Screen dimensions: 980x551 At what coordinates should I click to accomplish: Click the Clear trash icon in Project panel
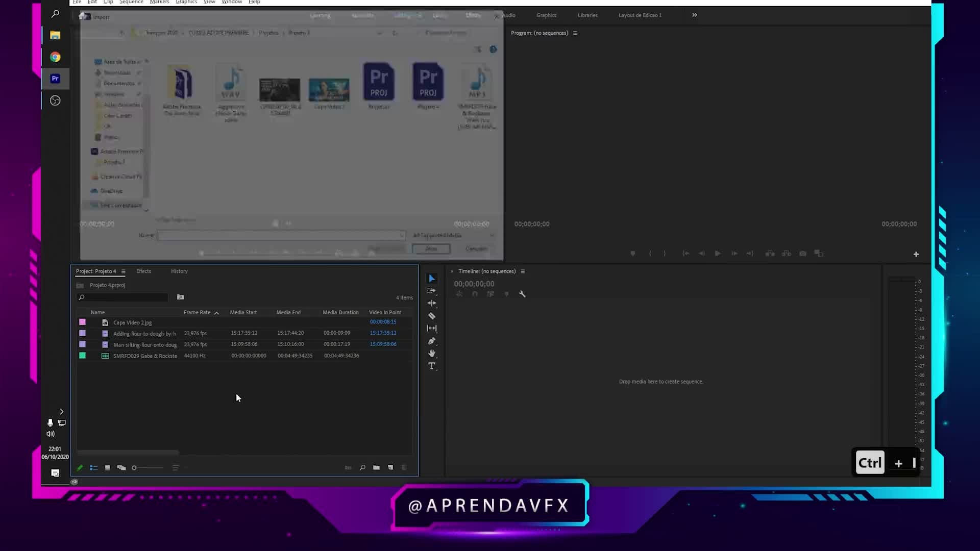[x=404, y=468]
